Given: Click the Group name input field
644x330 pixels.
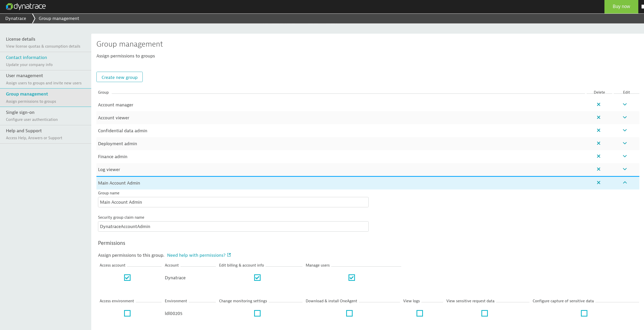Looking at the screenshot, I should coord(232,202).
